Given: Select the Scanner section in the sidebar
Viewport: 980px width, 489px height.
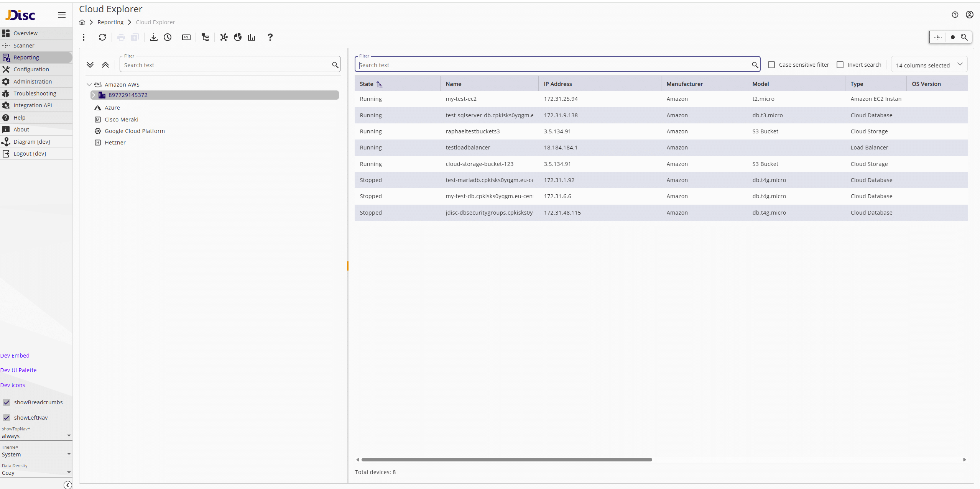Looking at the screenshot, I should [x=24, y=45].
